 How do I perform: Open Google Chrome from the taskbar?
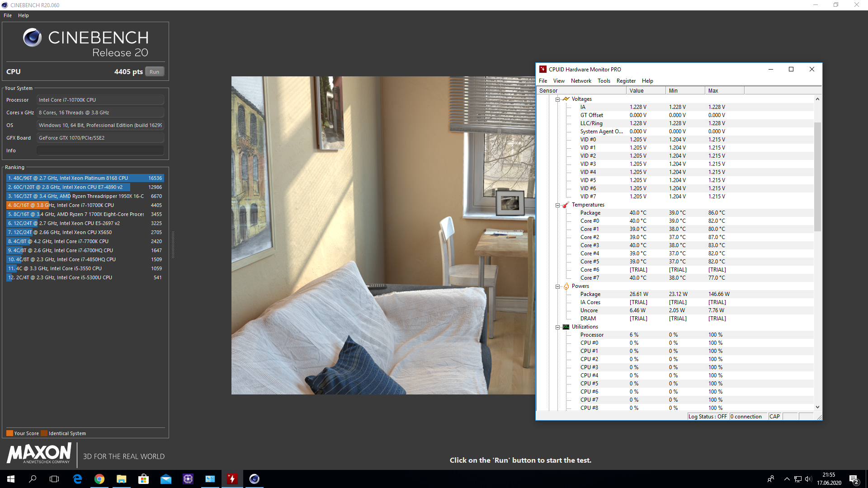(x=99, y=479)
